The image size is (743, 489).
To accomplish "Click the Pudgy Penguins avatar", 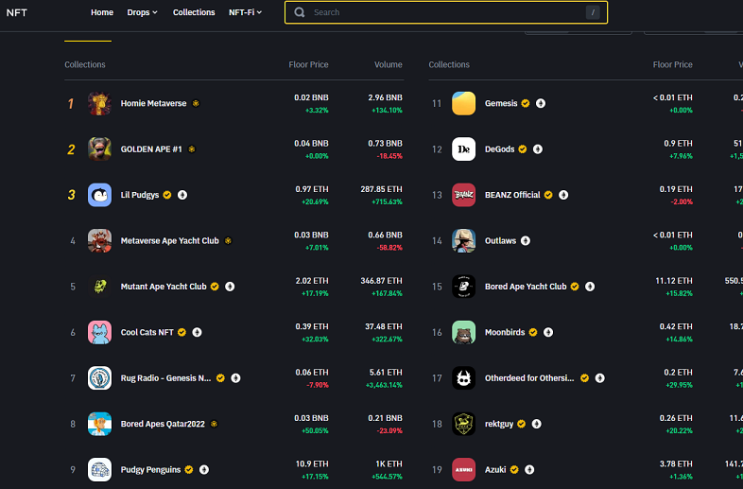I will [x=100, y=470].
